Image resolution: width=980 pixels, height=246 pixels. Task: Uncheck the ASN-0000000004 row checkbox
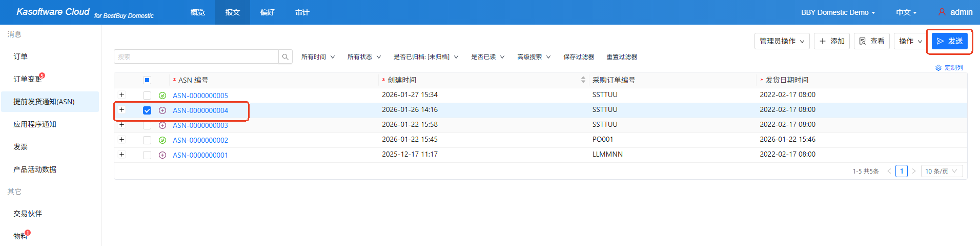point(147,110)
